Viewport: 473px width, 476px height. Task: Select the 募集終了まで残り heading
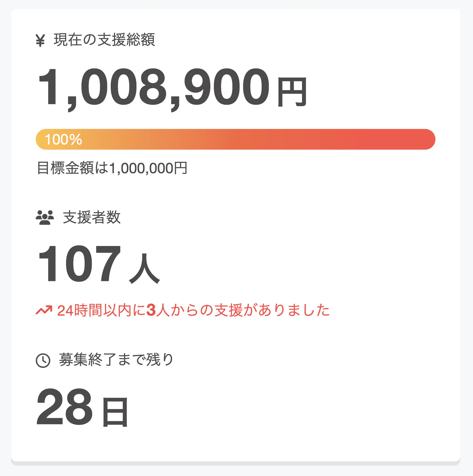tap(116, 360)
